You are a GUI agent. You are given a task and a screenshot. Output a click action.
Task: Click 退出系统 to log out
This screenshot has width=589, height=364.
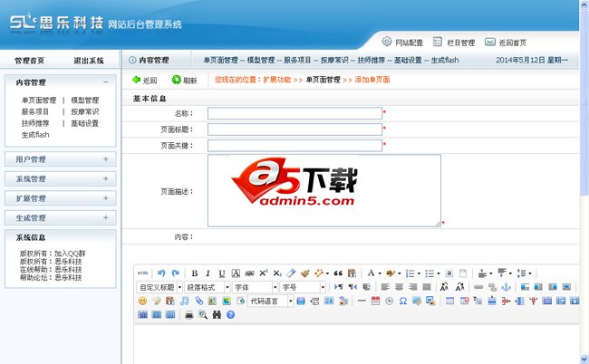(89, 61)
